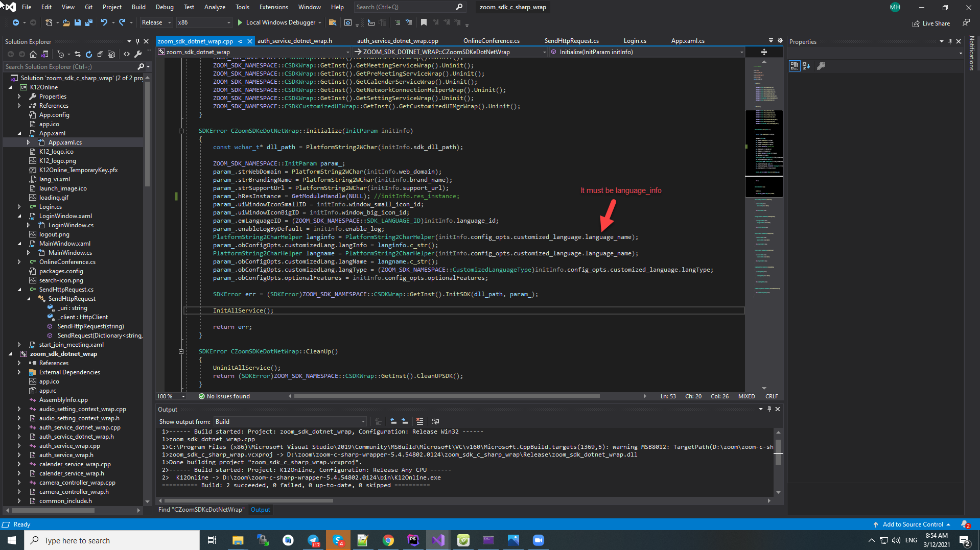Open the Debug menu
The width and height of the screenshot is (980, 550).
pyautogui.click(x=164, y=7)
